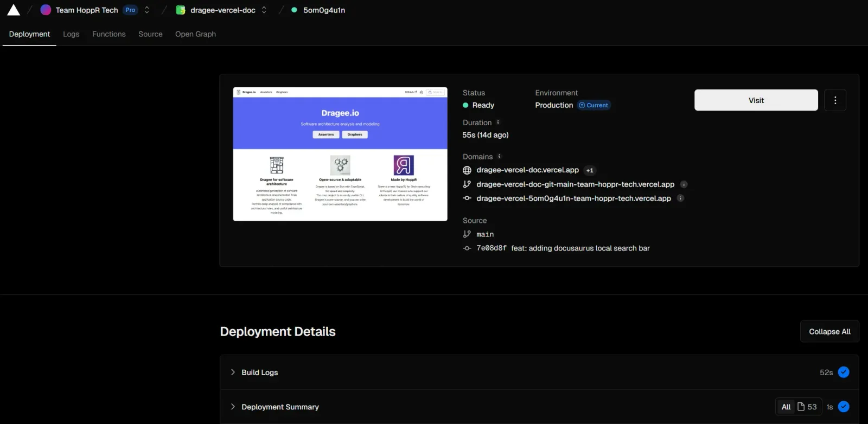Open the project switcher dropdown
The image size is (868, 424).
pyautogui.click(x=264, y=10)
